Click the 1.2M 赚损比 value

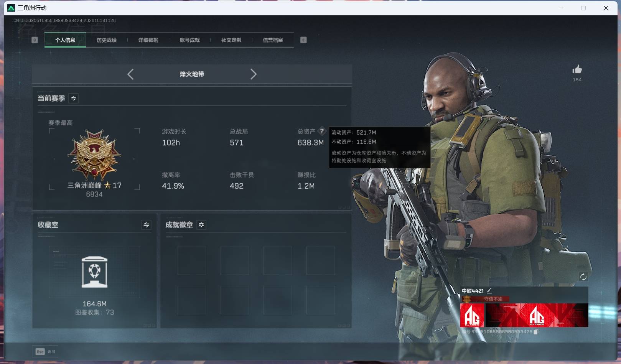click(x=306, y=186)
